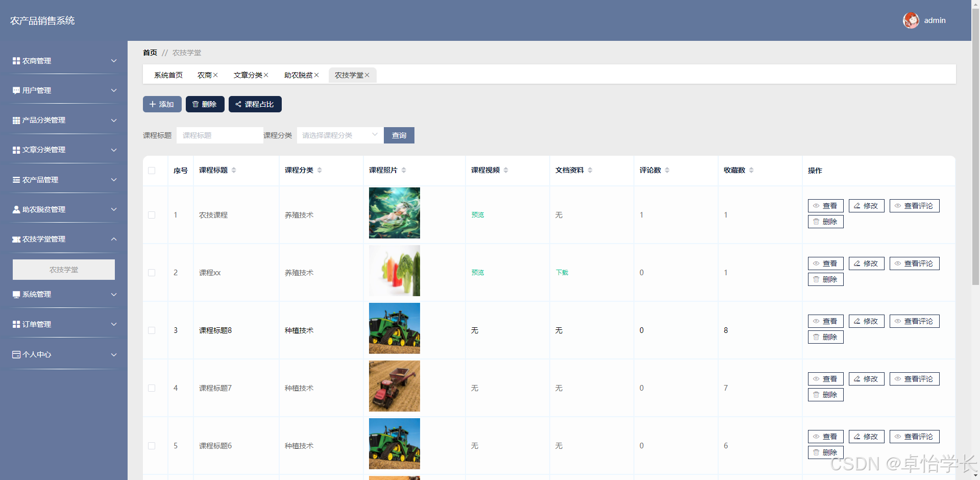Viewport: 980px width, 480px height.
Task: Click the vegetable photo thumbnail of 课程xx
Action: click(x=395, y=271)
